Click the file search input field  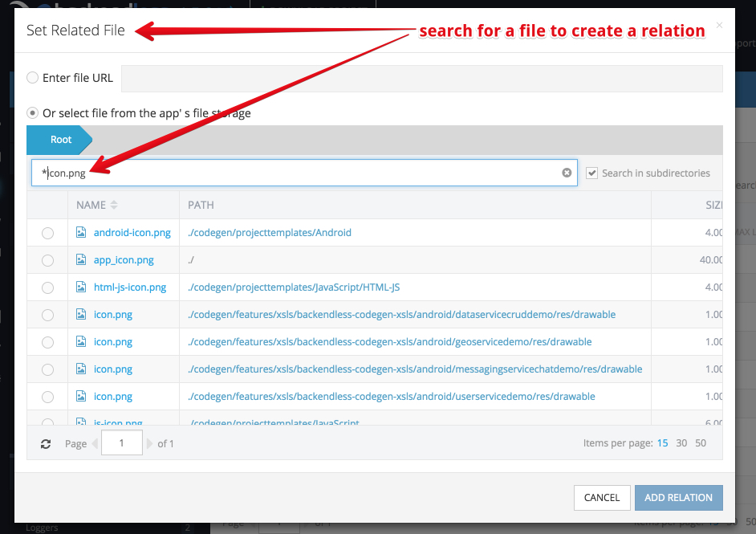coord(304,173)
